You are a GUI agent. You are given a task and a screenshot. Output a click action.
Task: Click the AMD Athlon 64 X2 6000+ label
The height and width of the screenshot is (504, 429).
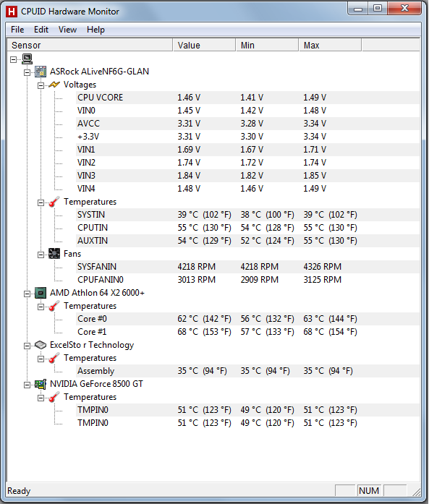click(x=97, y=293)
